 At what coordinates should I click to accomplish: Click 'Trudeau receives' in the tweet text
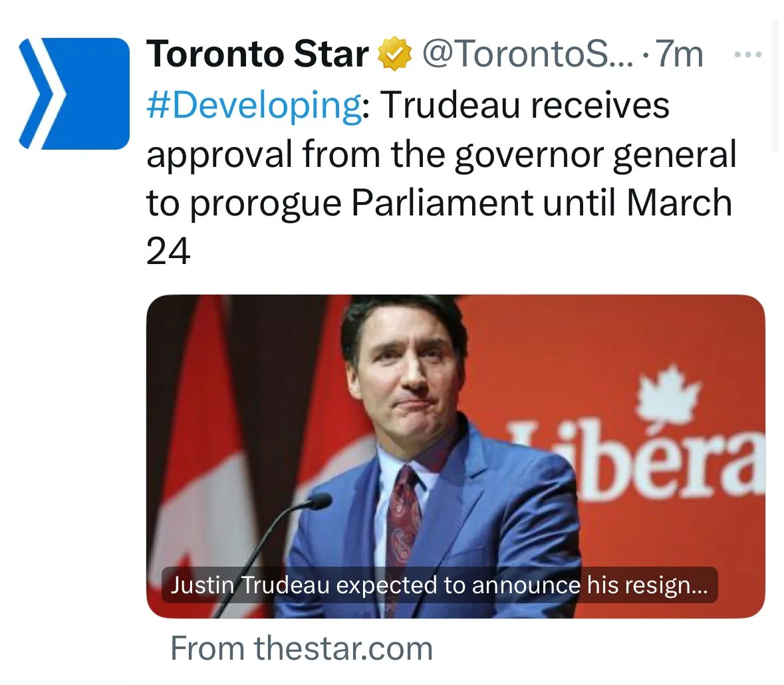[525, 105]
